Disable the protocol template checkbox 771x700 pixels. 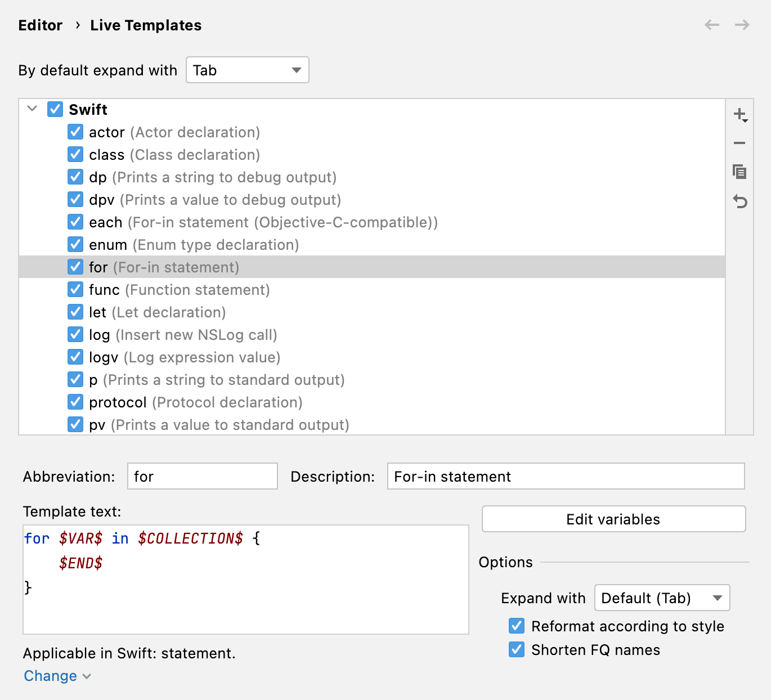click(75, 402)
